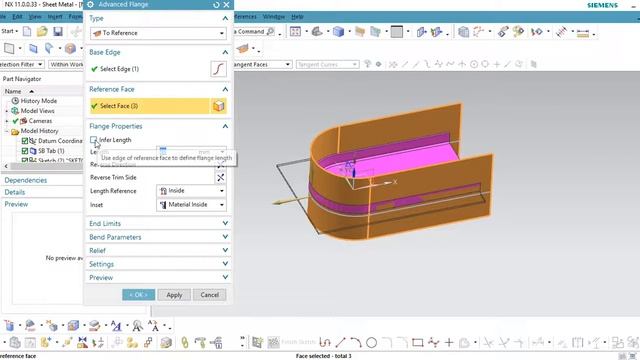This screenshot has height=360, width=640.
Task: Save the part with the floppy disk icon
Action: tap(58, 31)
